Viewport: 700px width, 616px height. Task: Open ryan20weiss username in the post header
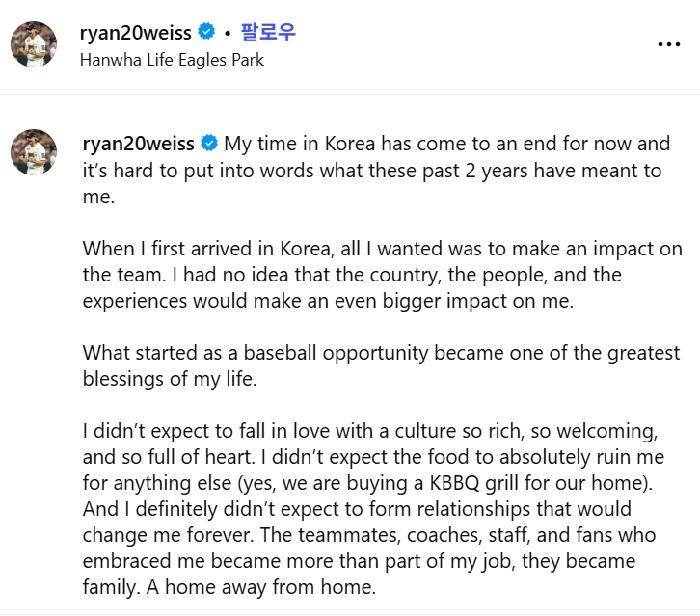tap(137, 33)
